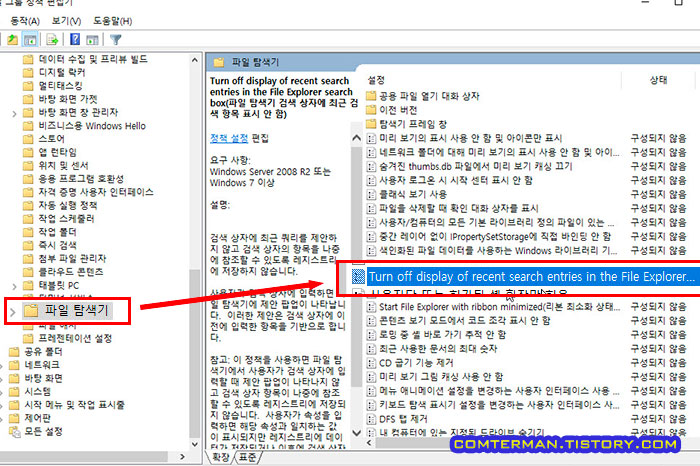700x466 pixels.
Task: Click the up one level toolbar icon
Action: pos(12,40)
